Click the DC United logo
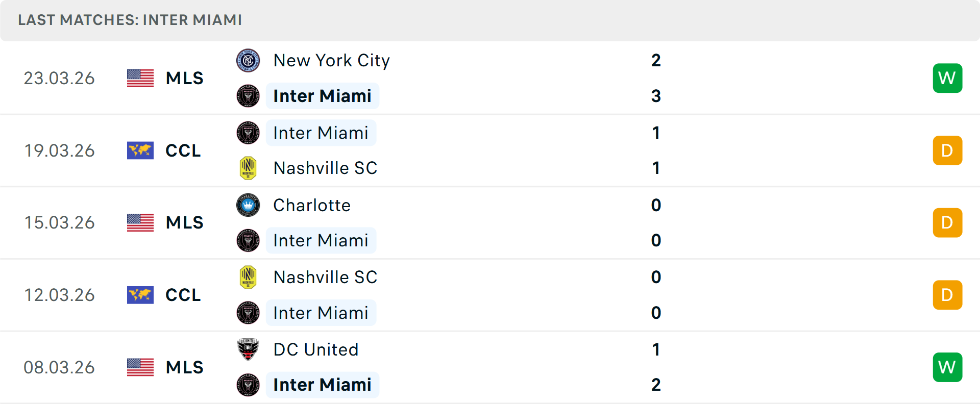This screenshot has width=980, height=404. tap(248, 349)
